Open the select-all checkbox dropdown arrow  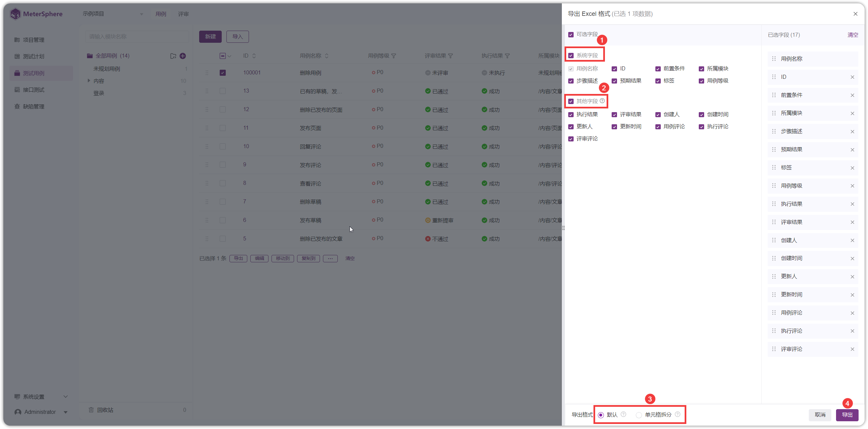click(229, 56)
